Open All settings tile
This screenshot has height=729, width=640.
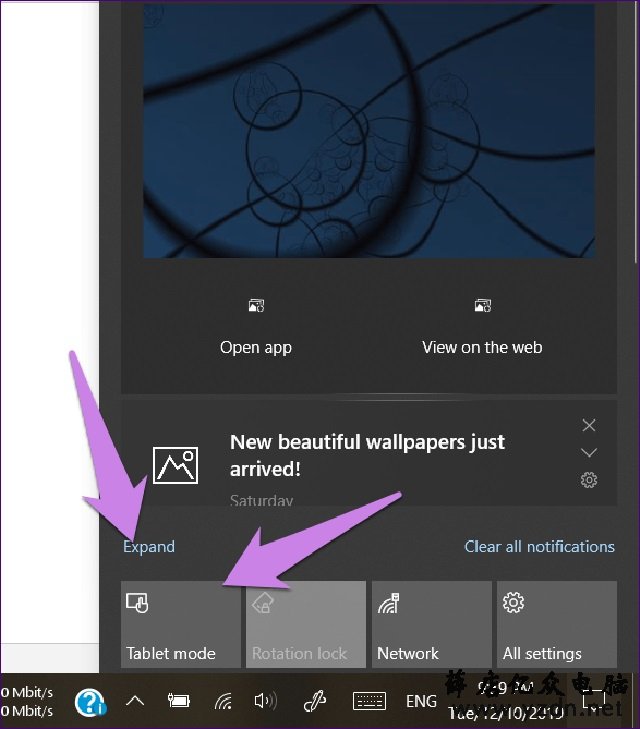click(x=557, y=624)
